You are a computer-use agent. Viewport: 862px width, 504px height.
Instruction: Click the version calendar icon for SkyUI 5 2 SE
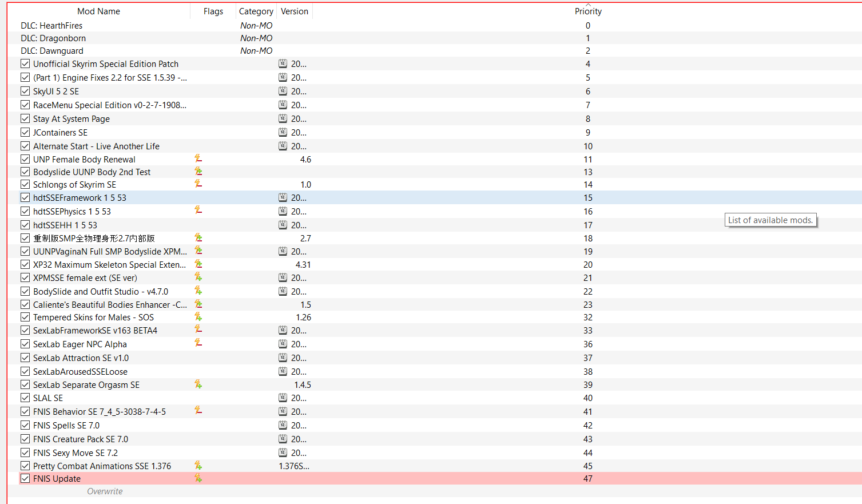(x=283, y=91)
